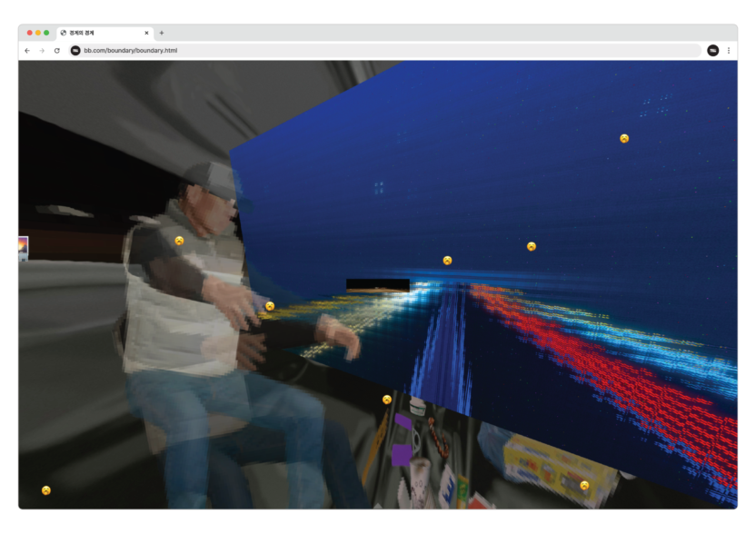
Task: Click the upper purple square
Action: pos(403,420)
